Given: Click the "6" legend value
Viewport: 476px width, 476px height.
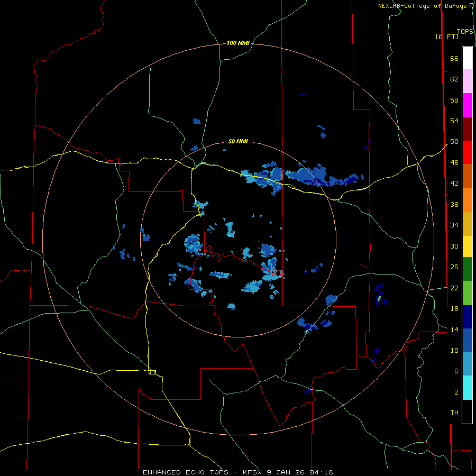Looking at the screenshot, I should pos(456,371).
